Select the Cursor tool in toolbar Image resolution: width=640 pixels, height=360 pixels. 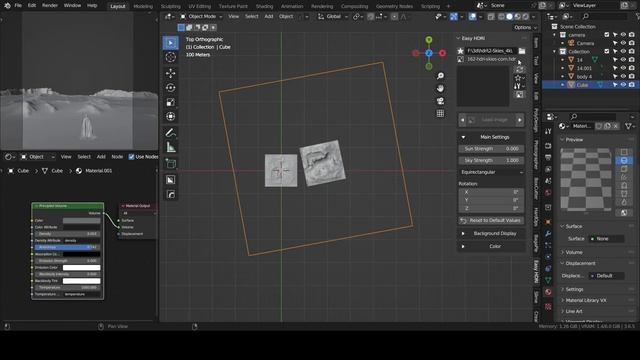pos(171,57)
